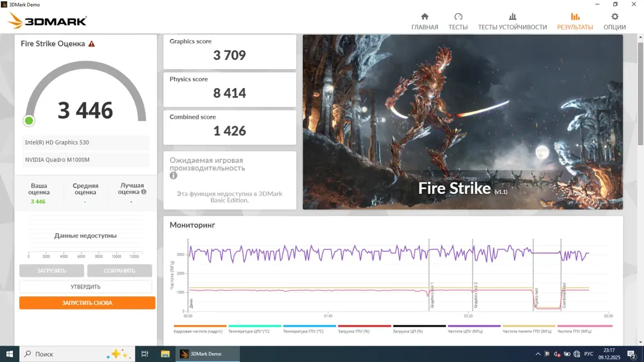Click the info icon under Ожидаемая игровая производительность
The width and height of the screenshot is (644, 362).
[173, 175]
